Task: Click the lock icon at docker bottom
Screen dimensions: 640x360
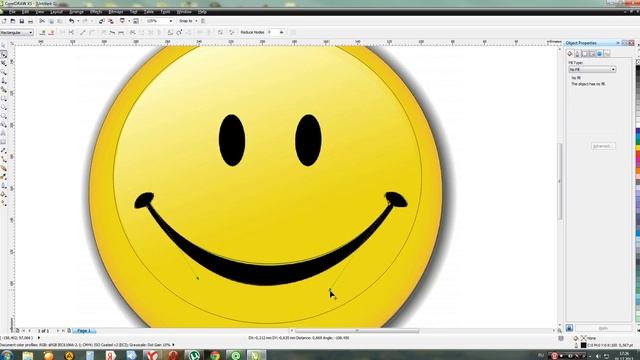Action: pos(569,328)
